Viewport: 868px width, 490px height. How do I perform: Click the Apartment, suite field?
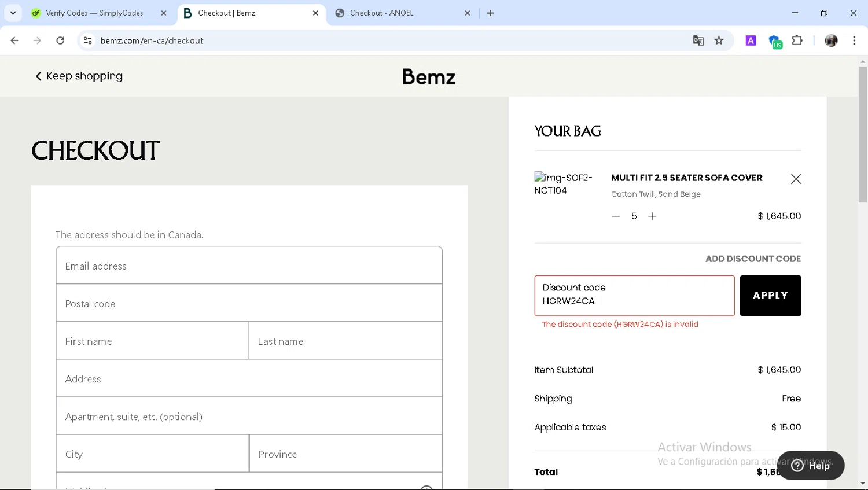coord(249,416)
